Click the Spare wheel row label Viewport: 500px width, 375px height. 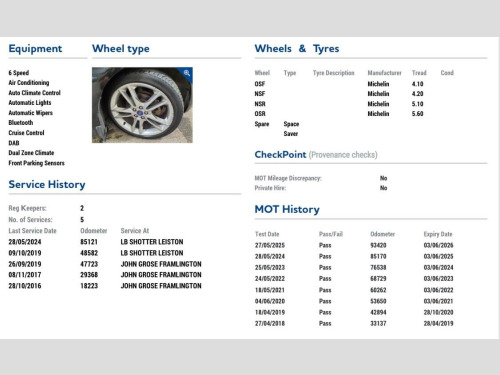[x=262, y=124]
